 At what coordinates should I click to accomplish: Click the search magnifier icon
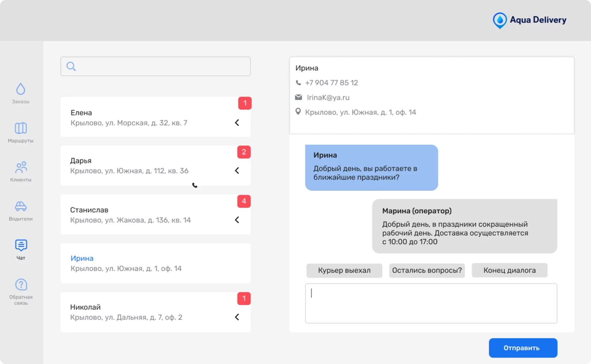click(x=71, y=66)
